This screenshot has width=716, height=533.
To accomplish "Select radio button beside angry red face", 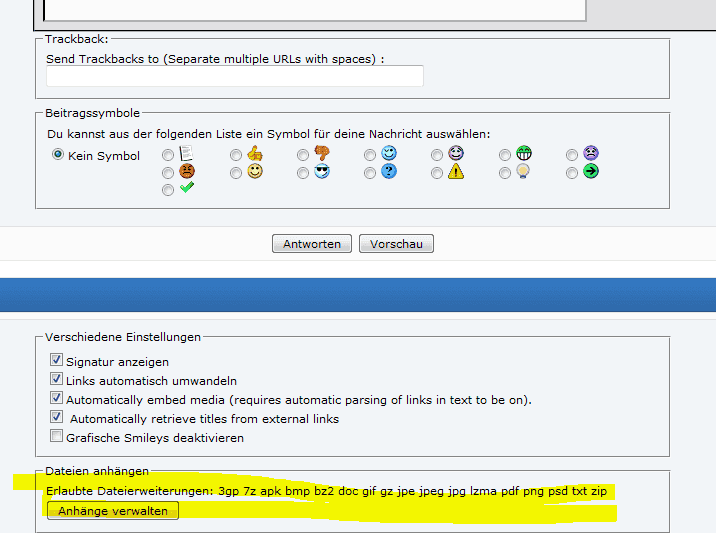I will click(168, 173).
